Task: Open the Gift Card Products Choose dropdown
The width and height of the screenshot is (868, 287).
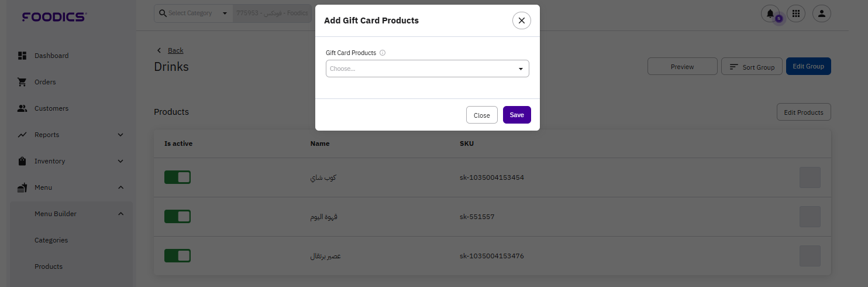Action: (427, 69)
